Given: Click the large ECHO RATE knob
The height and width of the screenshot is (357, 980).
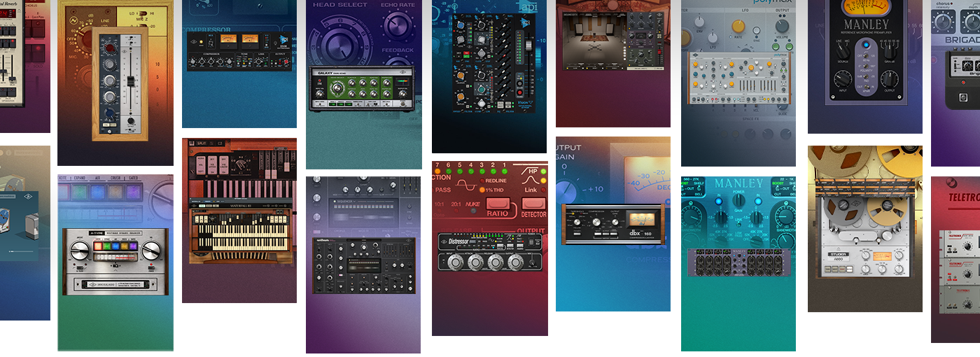Looking at the screenshot, I should click(x=398, y=27).
